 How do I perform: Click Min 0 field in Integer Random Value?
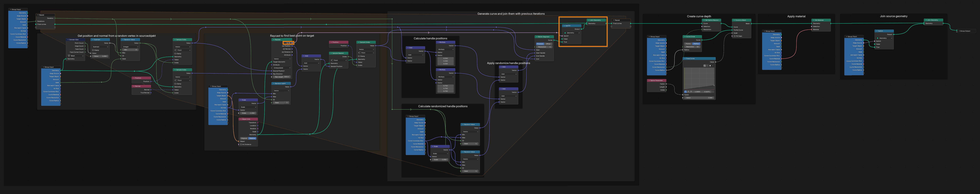click(x=130, y=50)
